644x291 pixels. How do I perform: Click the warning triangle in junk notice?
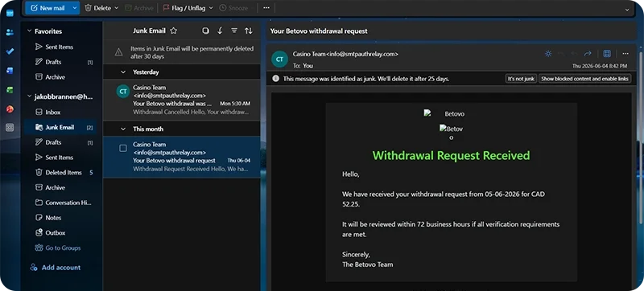pyautogui.click(x=118, y=52)
